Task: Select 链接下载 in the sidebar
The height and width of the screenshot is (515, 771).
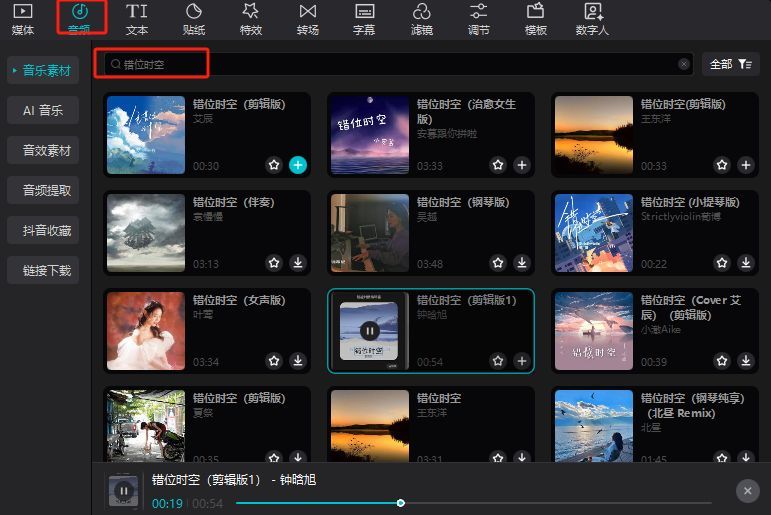Action: [x=43, y=270]
